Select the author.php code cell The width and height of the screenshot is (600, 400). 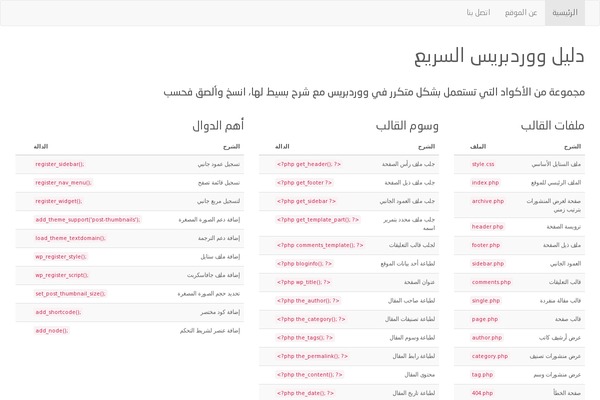point(487,338)
